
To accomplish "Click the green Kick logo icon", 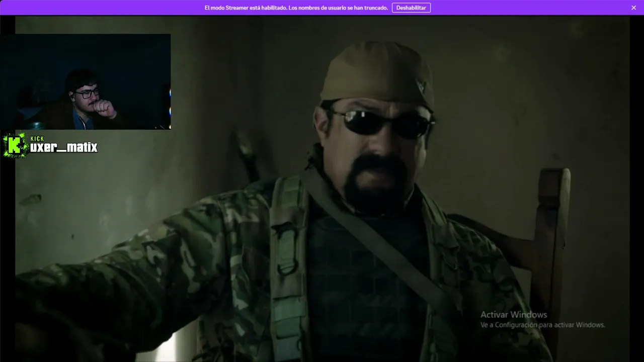I will tap(15, 146).
